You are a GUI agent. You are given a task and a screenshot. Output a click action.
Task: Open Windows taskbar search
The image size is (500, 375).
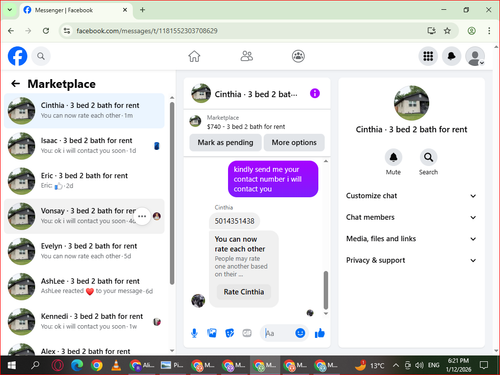[35, 366]
